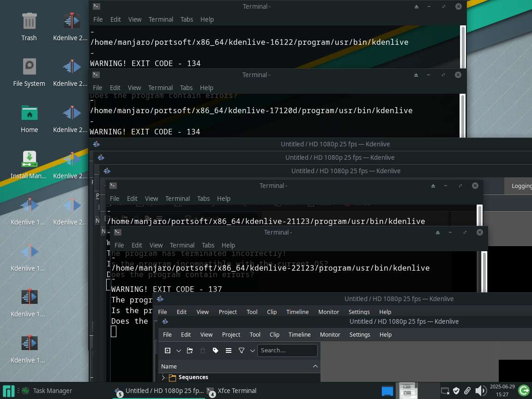This screenshot has width=532, height=399.
Task: Click the taskbar clock showing 15:27
Action: pos(502,391)
